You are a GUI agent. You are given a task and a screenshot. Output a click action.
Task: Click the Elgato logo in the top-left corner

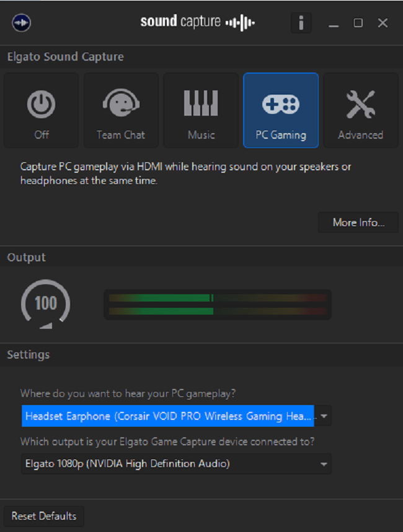[x=21, y=22]
